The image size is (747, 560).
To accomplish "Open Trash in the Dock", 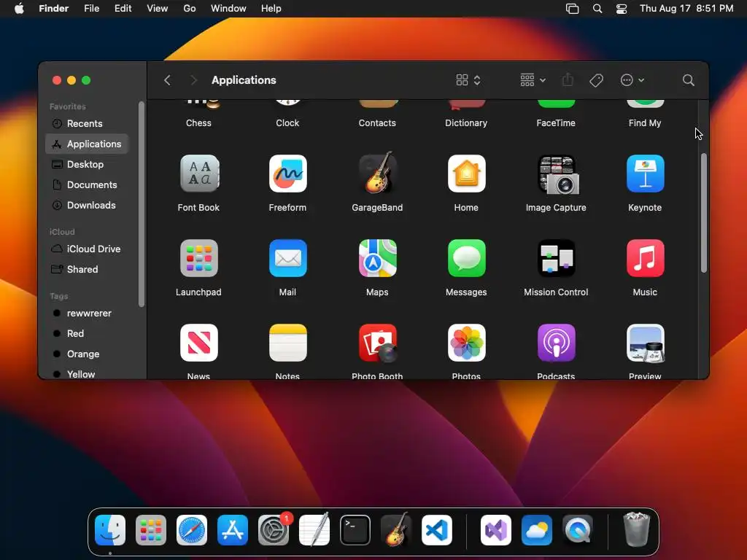I will click(636, 529).
